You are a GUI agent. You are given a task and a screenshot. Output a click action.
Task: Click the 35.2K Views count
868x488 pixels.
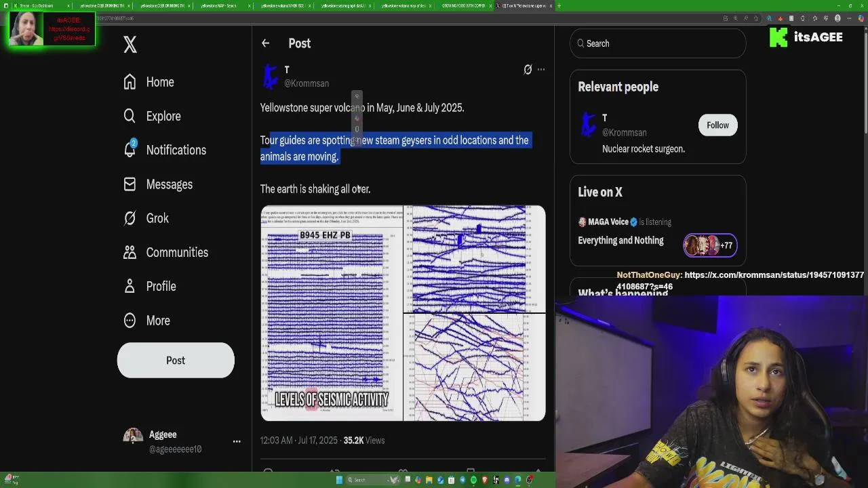[364, 441]
